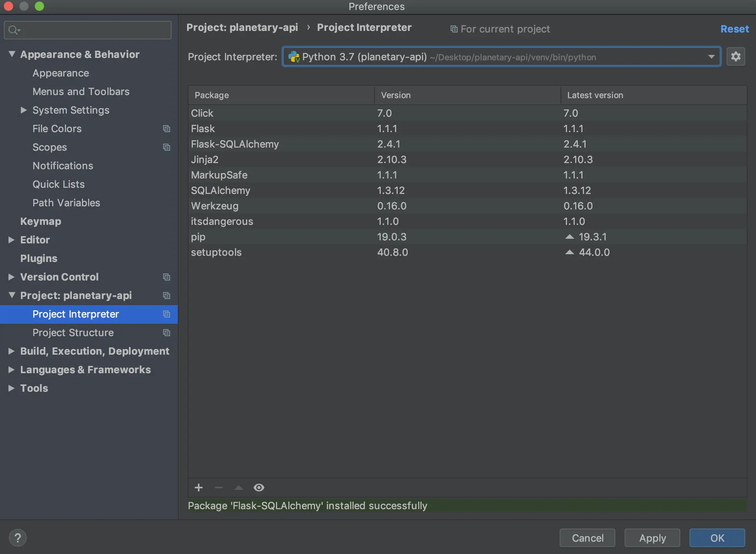The width and height of the screenshot is (756, 554).
Task: Click the per-project icon next to File Colors
Action: (167, 129)
